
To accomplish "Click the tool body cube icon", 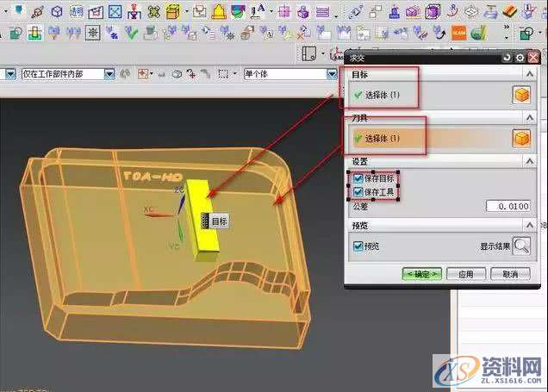I will pos(521,139).
